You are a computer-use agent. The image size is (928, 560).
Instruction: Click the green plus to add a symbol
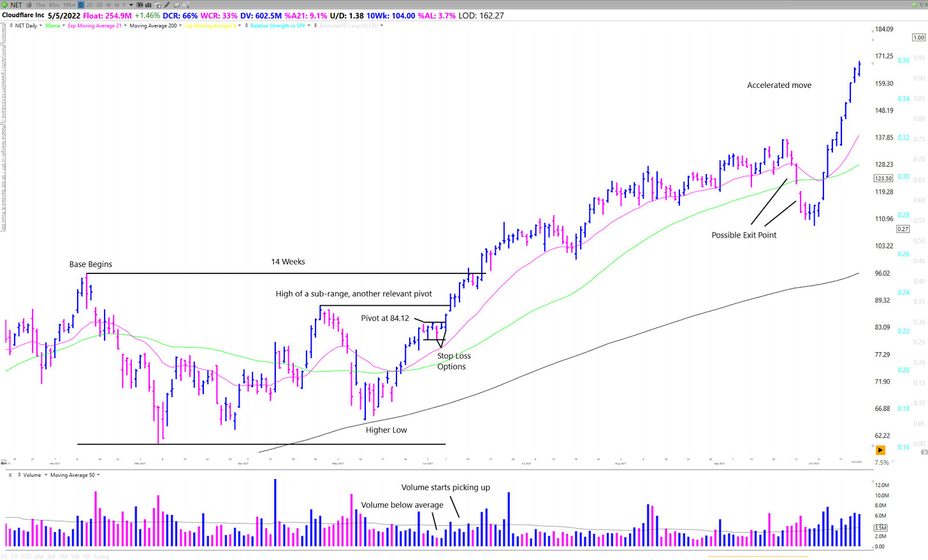[x=5, y=5]
